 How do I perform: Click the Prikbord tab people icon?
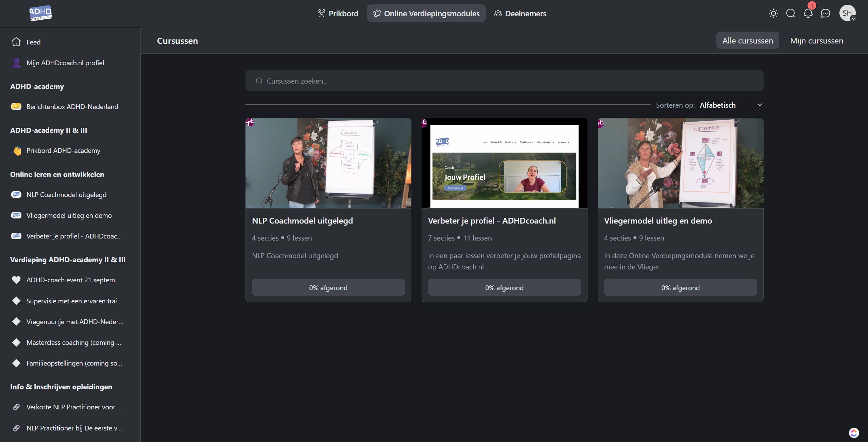click(321, 13)
